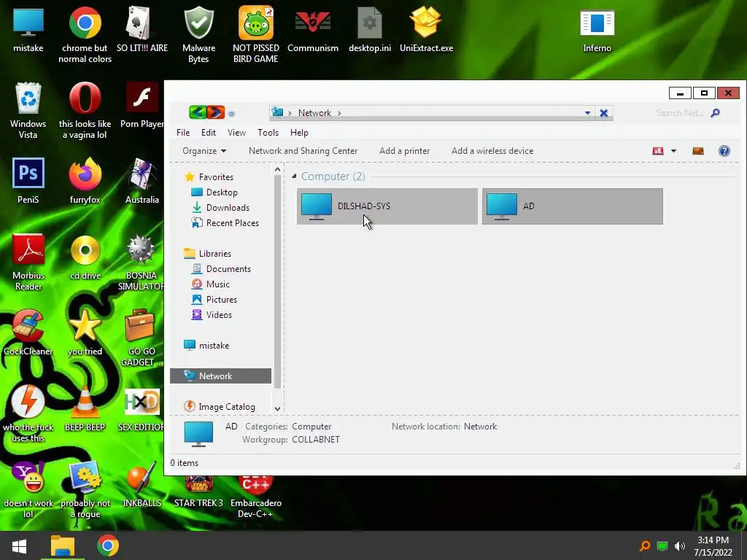The width and height of the screenshot is (747, 560).
Task: Click the furryfox Firefox desktop icon
Action: coord(85,181)
